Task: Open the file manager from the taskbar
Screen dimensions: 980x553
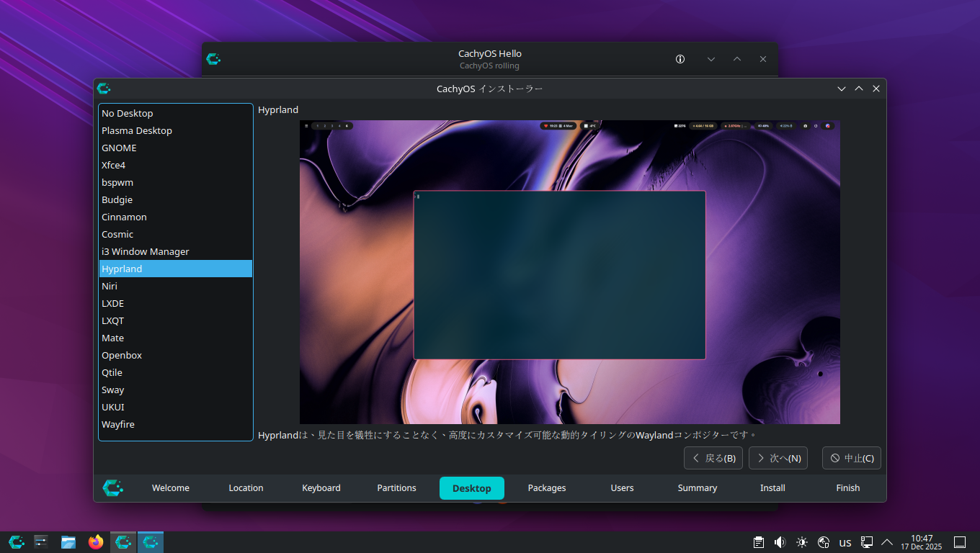Action: pyautogui.click(x=68, y=542)
